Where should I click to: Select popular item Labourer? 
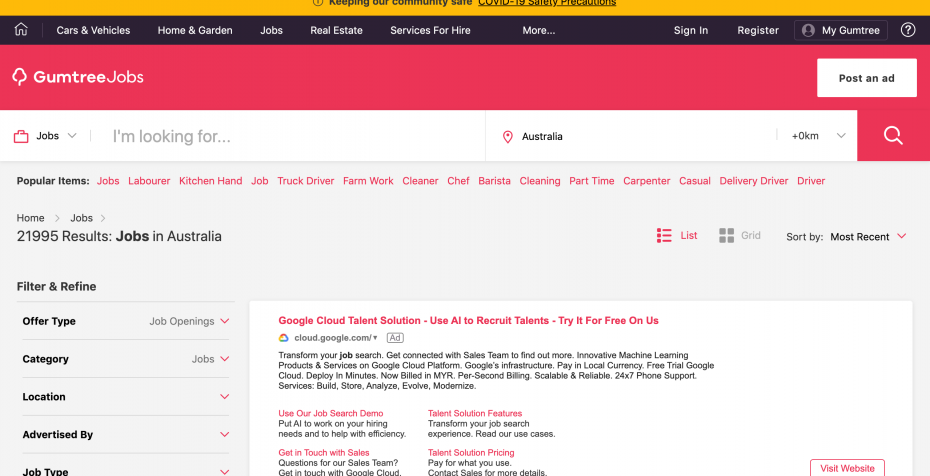coord(149,181)
